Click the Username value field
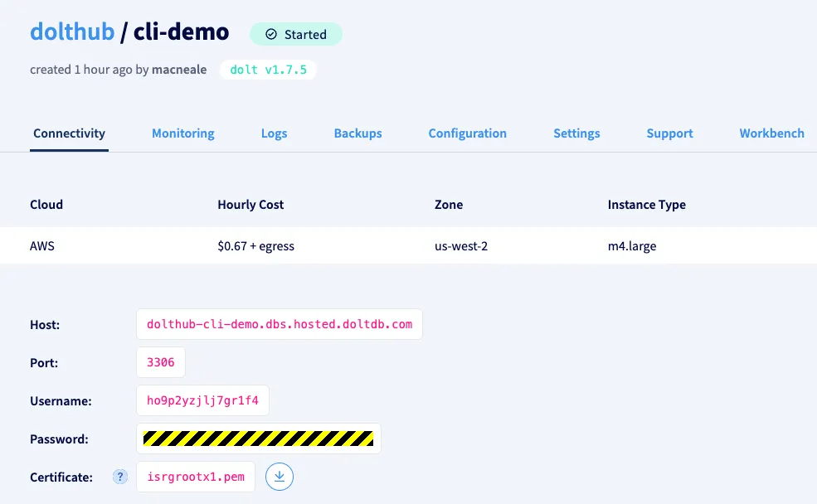The image size is (817, 504). [x=202, y=401]
